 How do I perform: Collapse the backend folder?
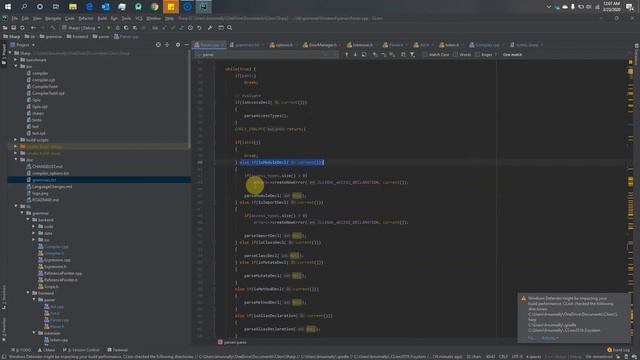[28, 220]
